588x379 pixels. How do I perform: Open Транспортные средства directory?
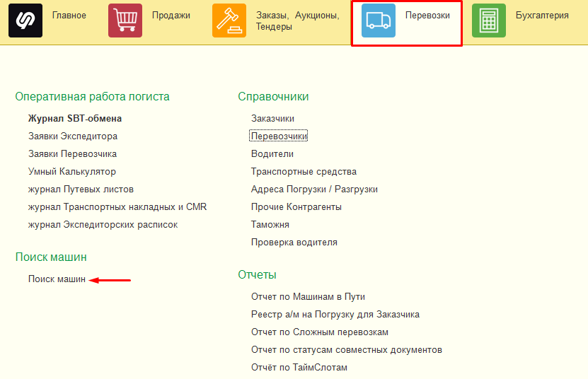coord(304,171)
